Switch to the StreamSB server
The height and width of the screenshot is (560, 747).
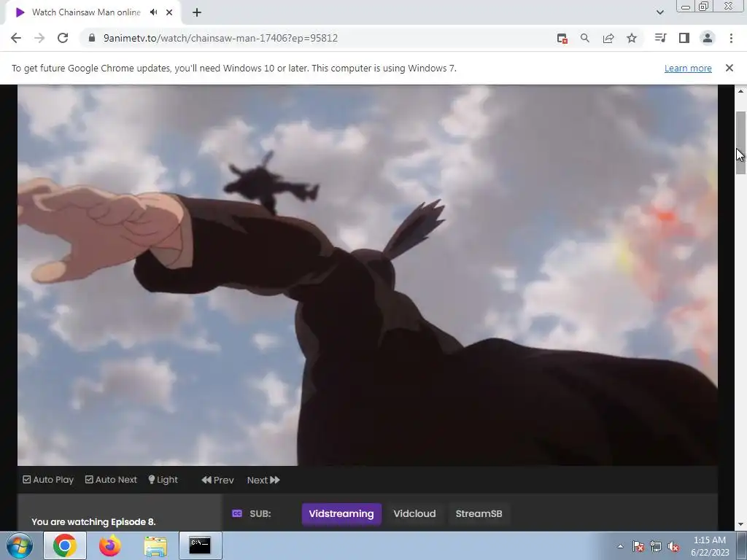(479, 514)
